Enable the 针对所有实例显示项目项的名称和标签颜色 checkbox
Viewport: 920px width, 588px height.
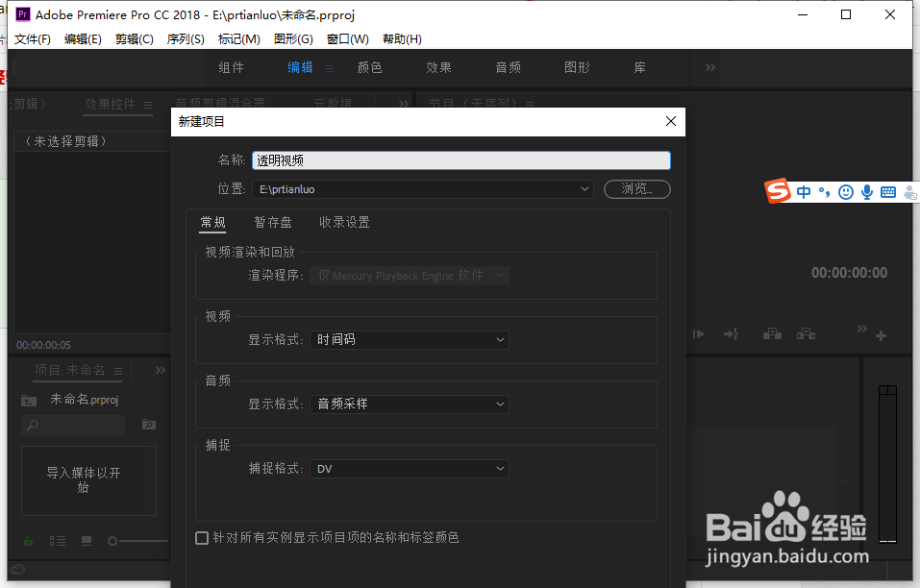[202, 538]
